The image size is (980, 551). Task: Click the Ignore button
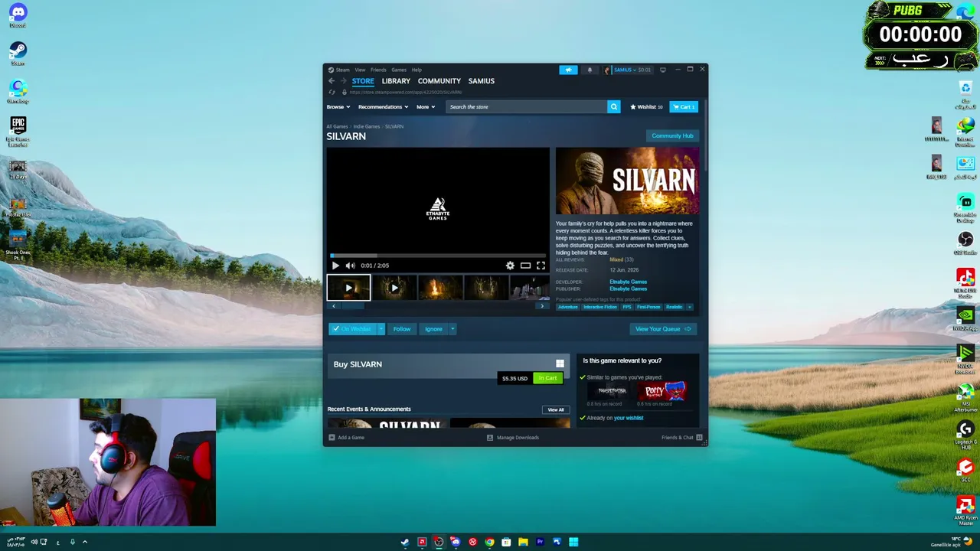click(433, 329)
